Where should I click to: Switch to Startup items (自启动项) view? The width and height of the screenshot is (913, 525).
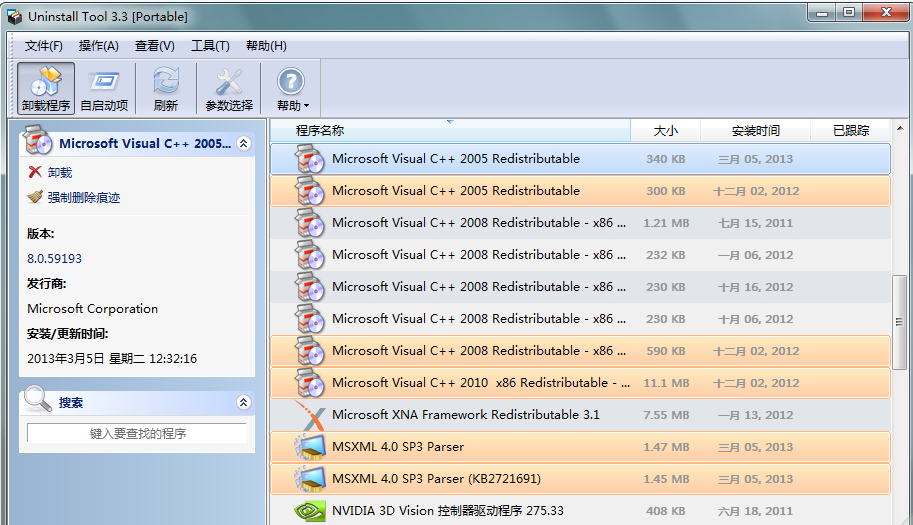(x=104, y=88)
